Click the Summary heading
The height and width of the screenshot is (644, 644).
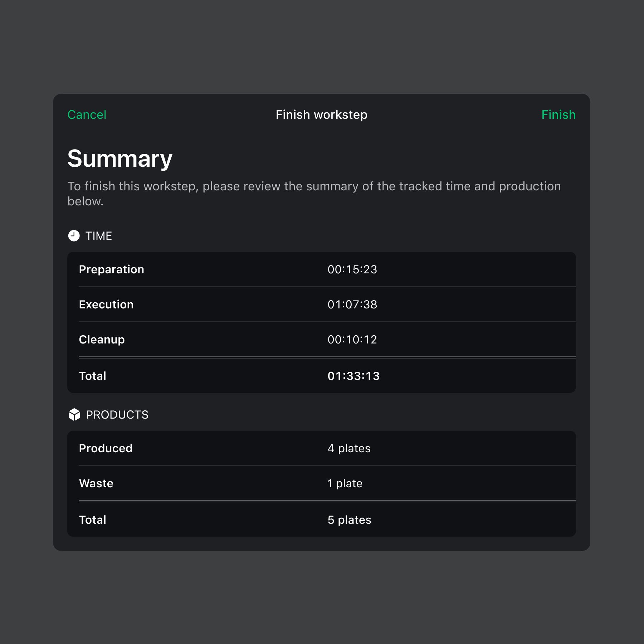coord(120,159)
